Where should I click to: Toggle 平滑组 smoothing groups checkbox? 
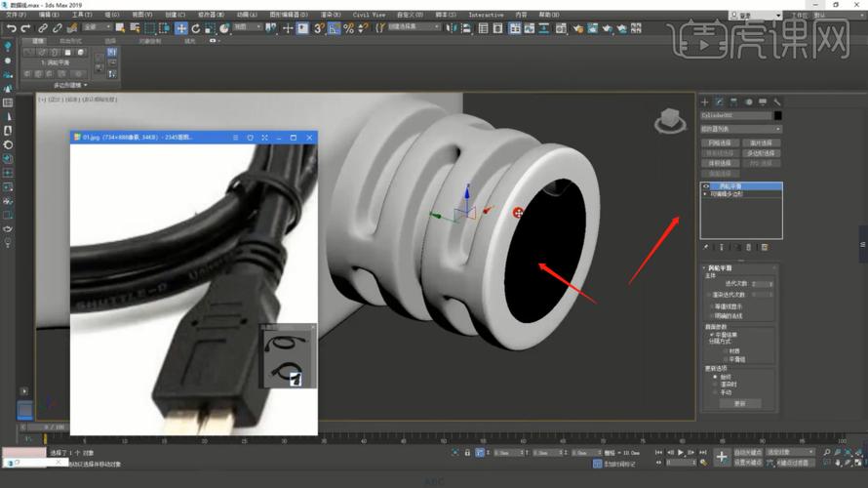coord(726,359)
